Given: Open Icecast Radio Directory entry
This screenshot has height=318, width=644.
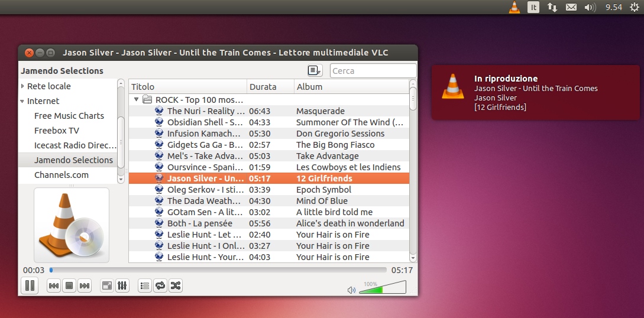Looking at the screenshot, I should pyautogui.click(x=76, y=145).
